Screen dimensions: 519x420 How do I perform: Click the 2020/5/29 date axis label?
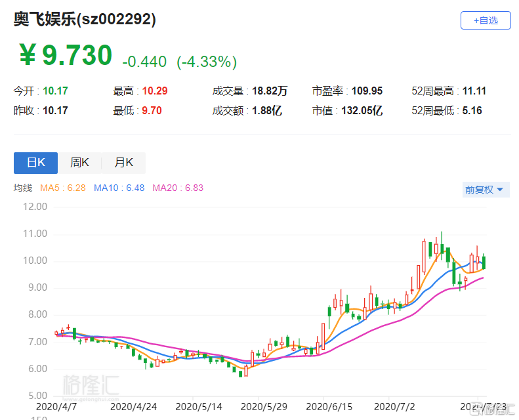pos(264,407)
